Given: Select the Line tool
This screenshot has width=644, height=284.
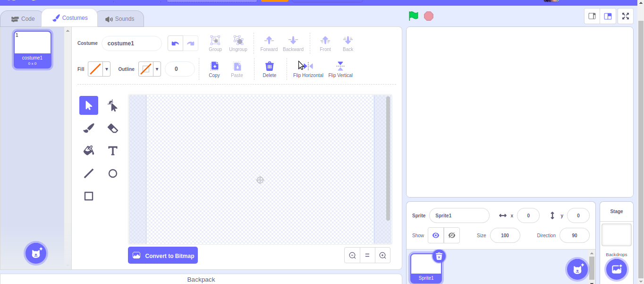Looking at the screenshot, I should 88,173.
